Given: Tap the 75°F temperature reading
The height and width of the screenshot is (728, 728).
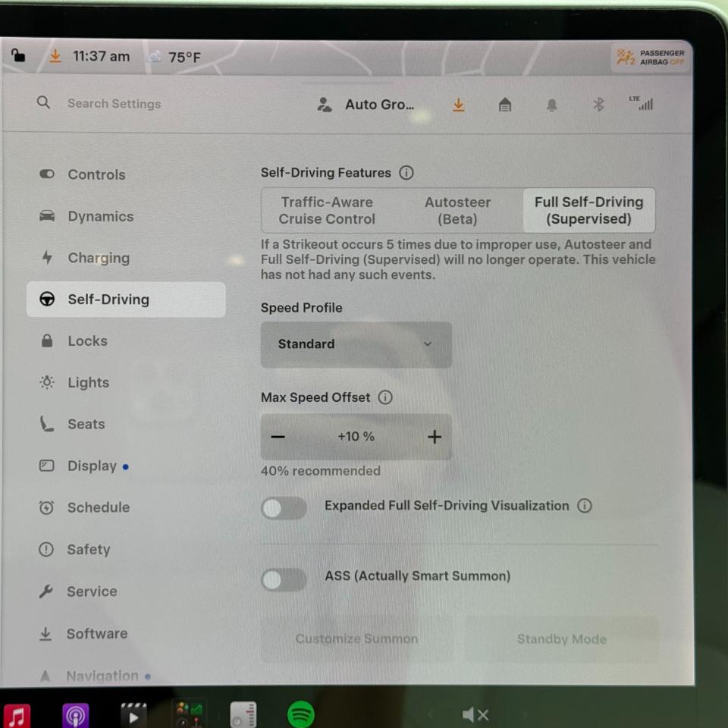Looking at the screenshot, I should point(184,57).
